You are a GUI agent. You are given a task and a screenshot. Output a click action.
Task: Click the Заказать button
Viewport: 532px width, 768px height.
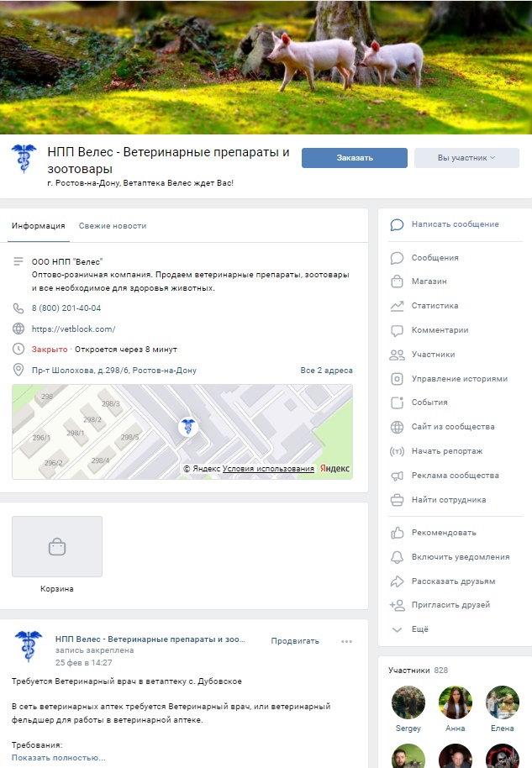pyautogui.click(x=354, y=158)
